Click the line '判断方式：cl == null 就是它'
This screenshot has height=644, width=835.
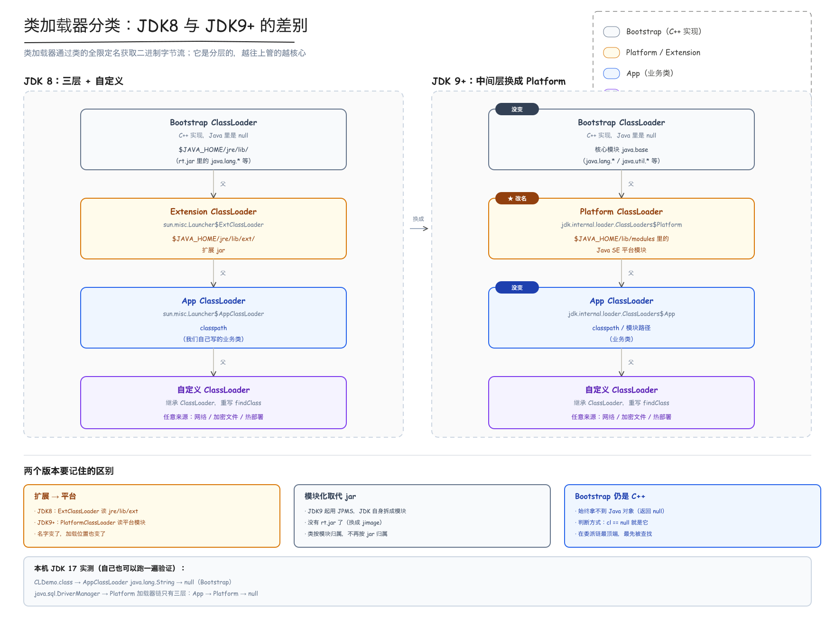[612, 523]
